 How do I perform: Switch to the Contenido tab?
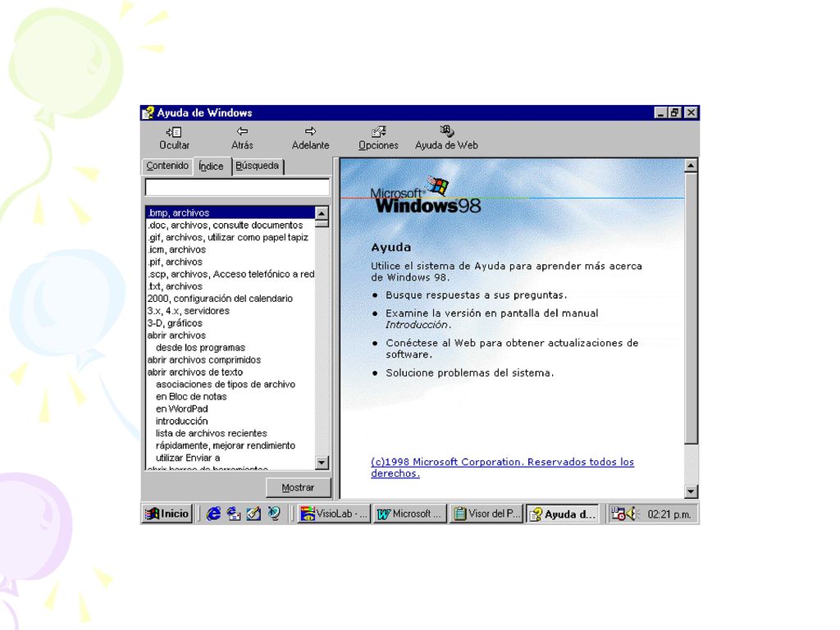(x=167, y=166)
